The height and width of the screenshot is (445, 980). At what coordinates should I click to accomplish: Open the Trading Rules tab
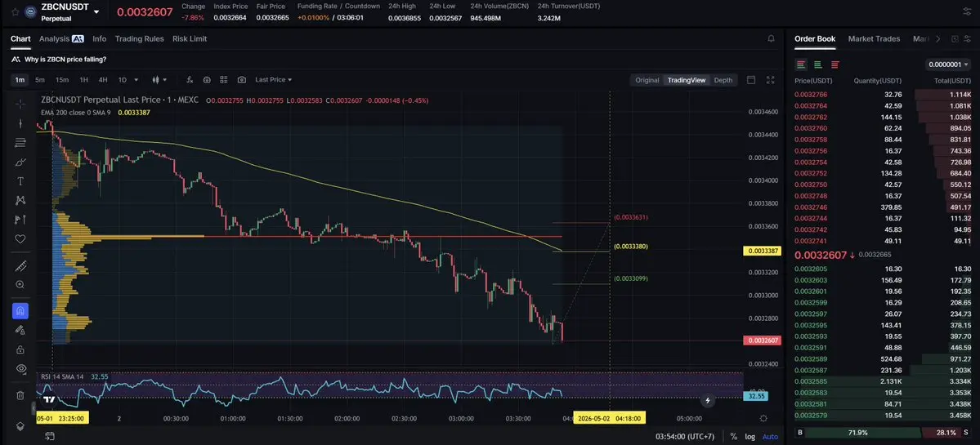tap(140, 38)
